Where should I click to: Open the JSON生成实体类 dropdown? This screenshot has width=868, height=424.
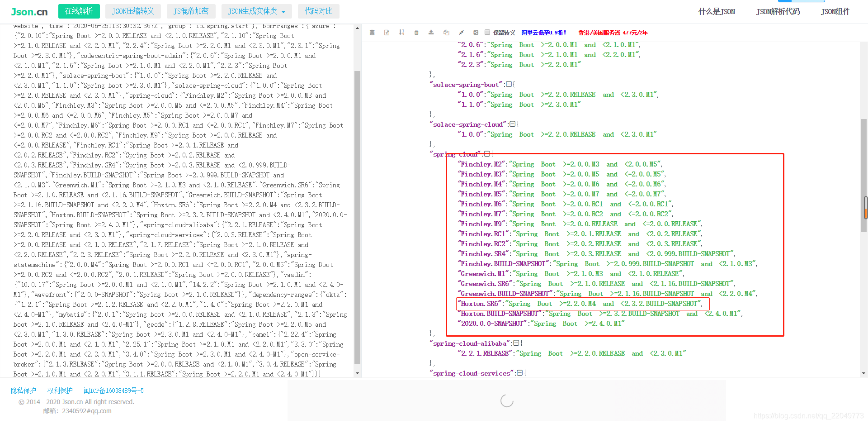click(257, 11)
